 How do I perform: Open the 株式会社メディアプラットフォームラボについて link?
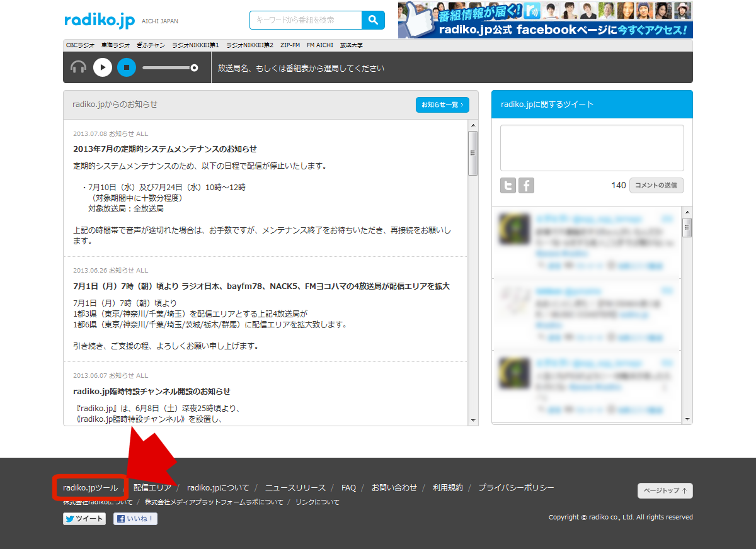pyautogui.click(x=214, y=502)
